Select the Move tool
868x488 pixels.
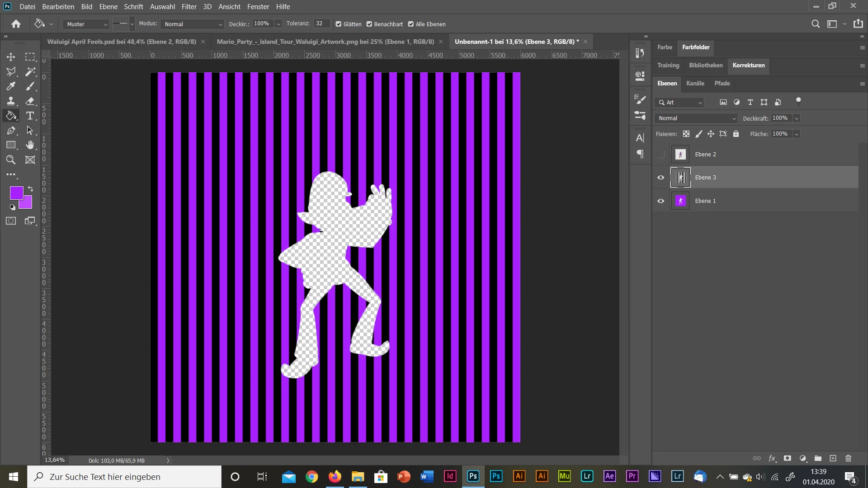tap(11, 57)
